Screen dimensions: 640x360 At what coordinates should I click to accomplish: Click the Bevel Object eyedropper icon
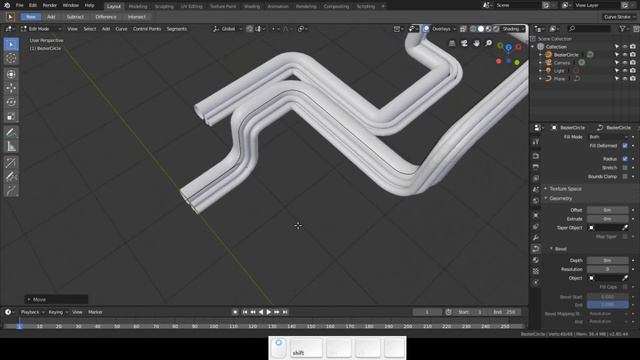(x=625, y=278)
